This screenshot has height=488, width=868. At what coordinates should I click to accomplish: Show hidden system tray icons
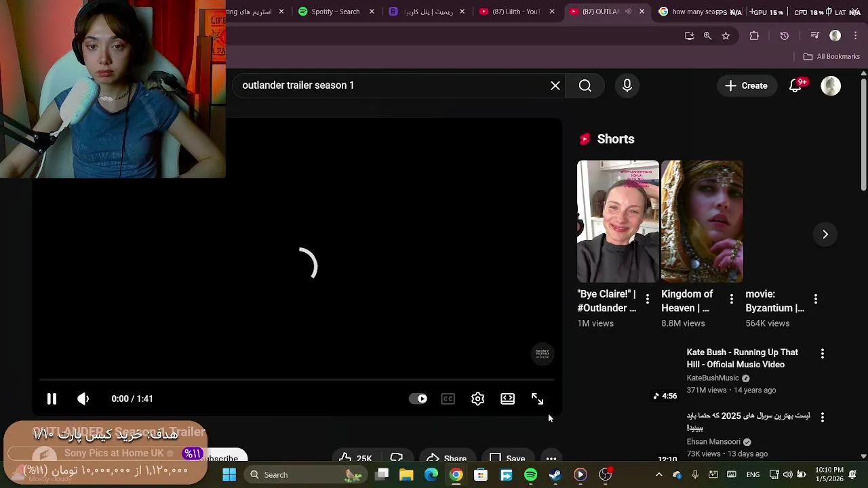click(659, 474)
